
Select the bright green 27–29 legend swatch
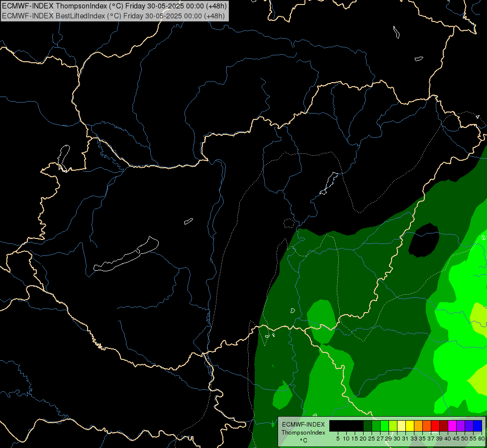[385, 426]
